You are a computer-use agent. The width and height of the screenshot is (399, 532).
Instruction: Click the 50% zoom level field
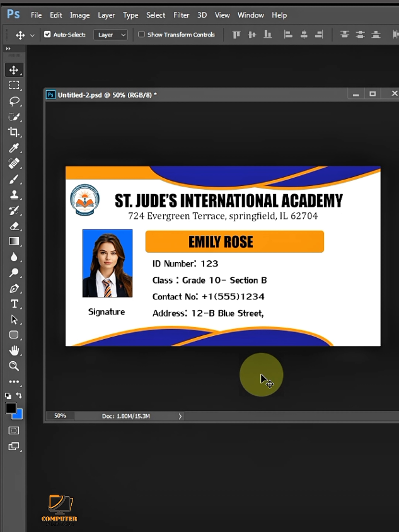60,415
